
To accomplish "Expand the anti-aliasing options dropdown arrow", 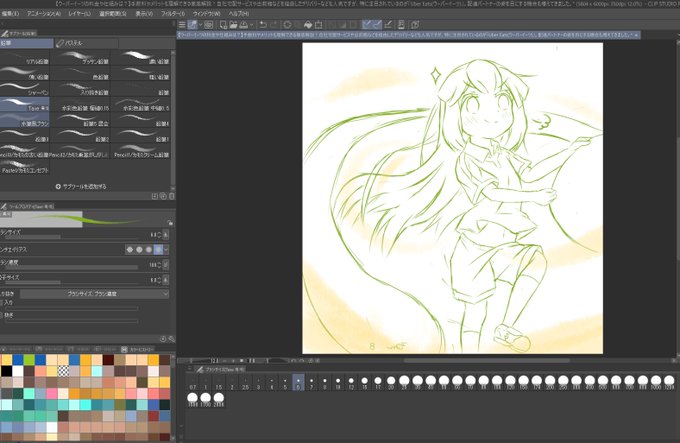I will pyautogui.click(x=166, y=250).
